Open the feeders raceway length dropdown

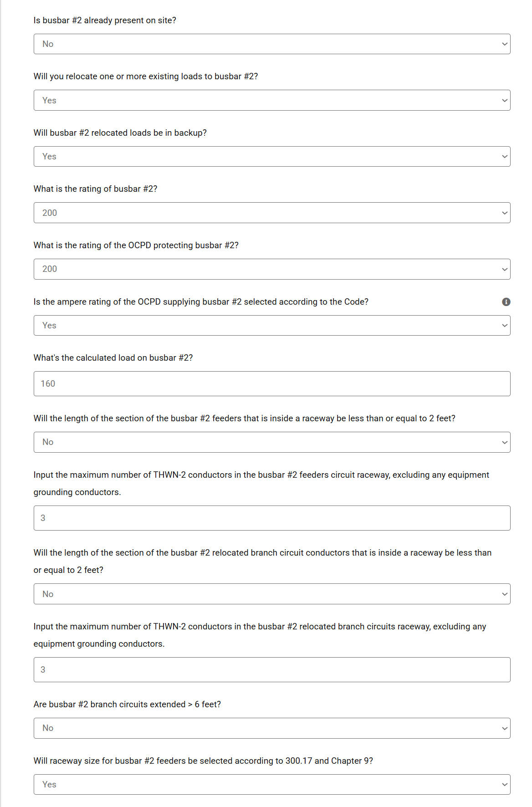(x=272, y=442)
